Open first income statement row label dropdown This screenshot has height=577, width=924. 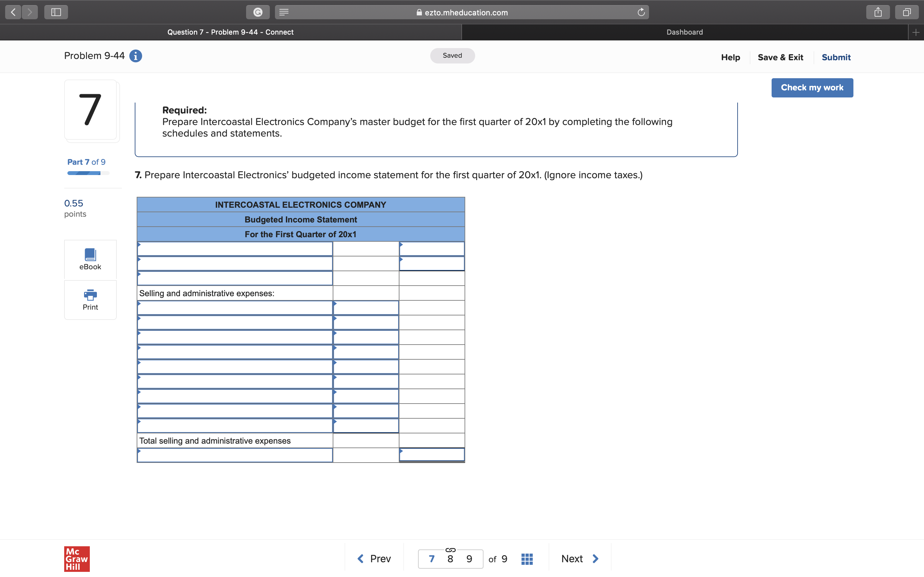[235, 249]
